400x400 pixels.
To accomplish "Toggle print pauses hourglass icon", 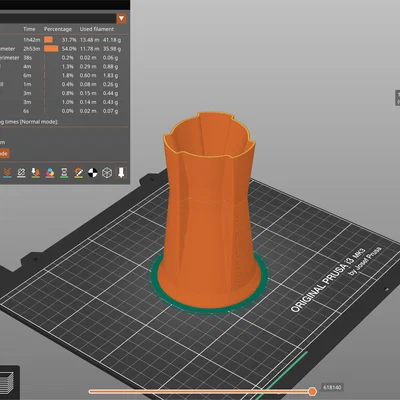I will click(x=64, y=173).
